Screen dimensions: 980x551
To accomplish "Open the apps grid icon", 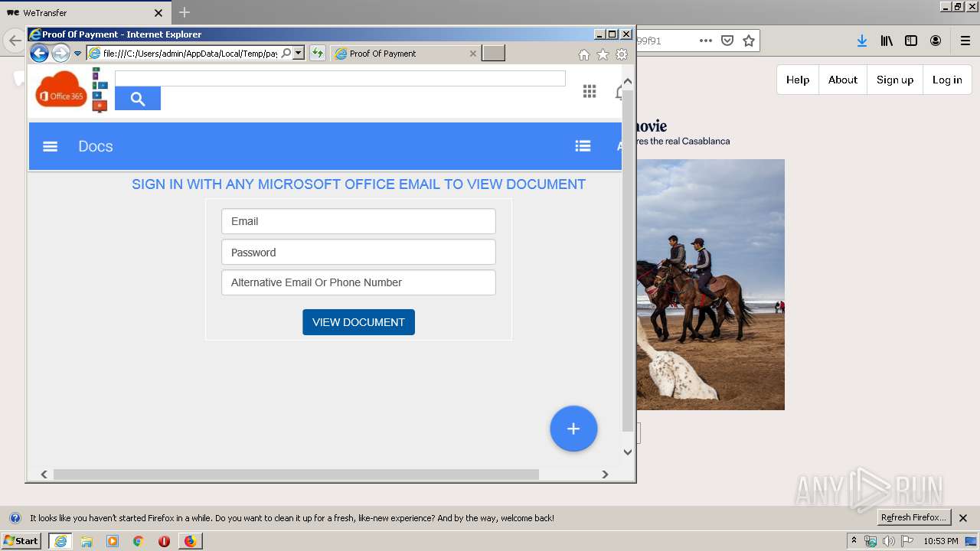I will (x=590, y=92).
